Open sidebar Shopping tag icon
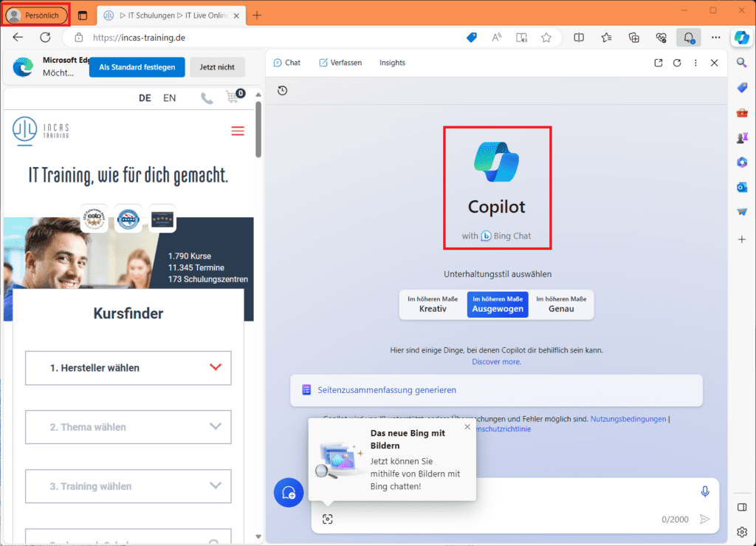 pyautogui.click(x=742, y=87)
